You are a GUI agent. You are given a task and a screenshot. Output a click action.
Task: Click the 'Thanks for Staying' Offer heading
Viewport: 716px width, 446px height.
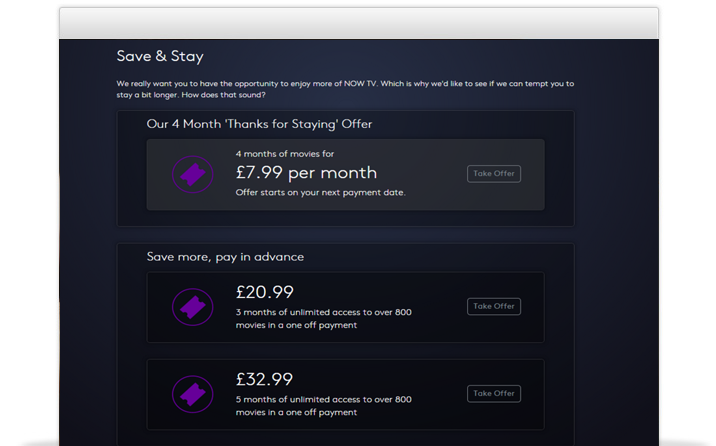pos(259,124)
